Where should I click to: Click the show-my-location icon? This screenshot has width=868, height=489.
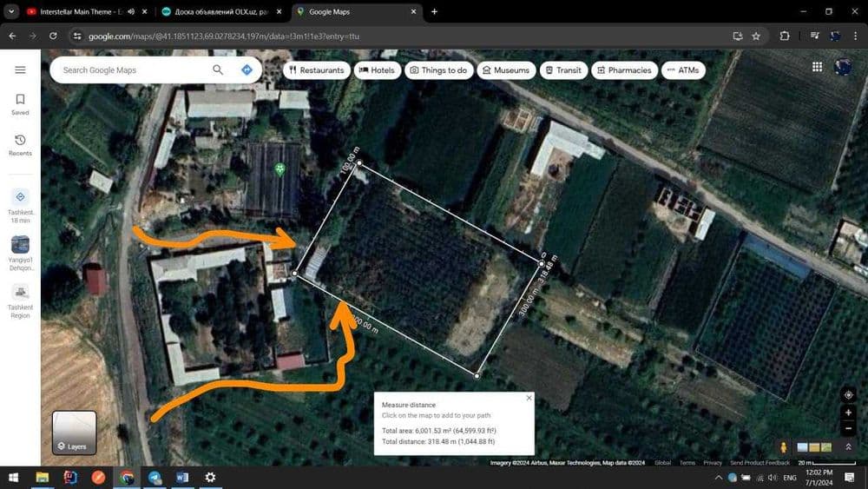848,395
